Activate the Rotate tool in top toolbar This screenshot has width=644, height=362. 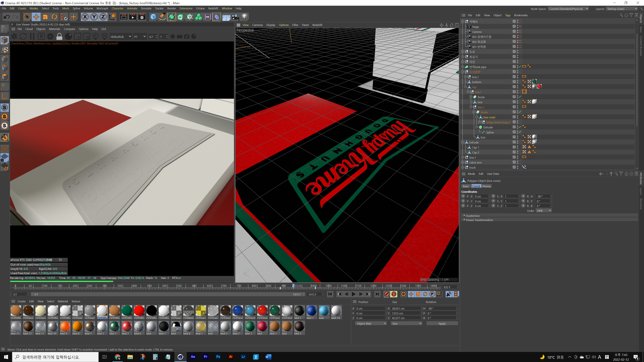pos(54,17)
